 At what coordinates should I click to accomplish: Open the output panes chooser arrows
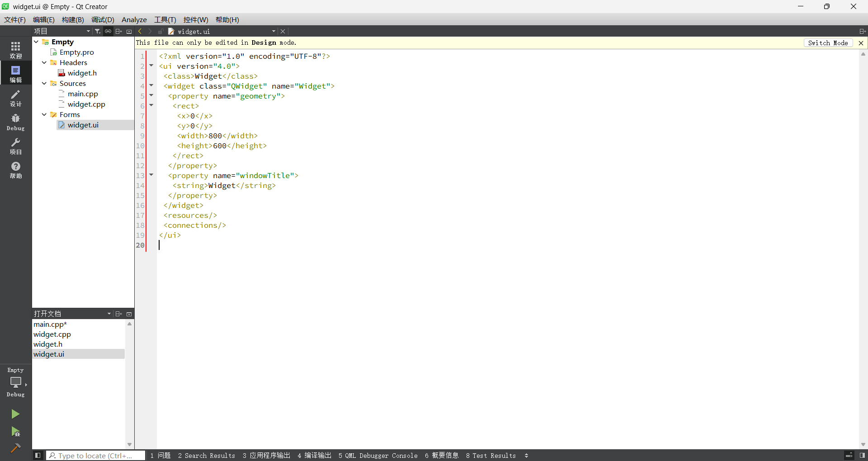coord(526,456)
